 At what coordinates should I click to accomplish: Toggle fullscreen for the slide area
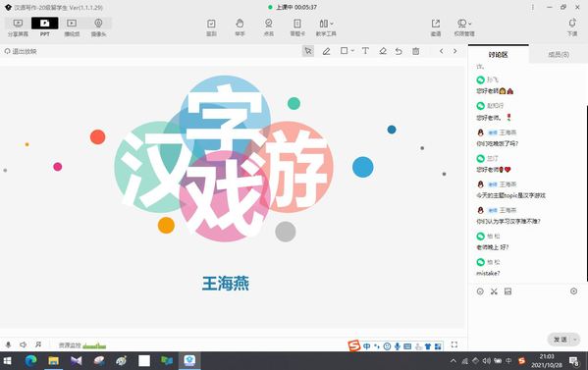pyautogui.click(x=454, y=344)
